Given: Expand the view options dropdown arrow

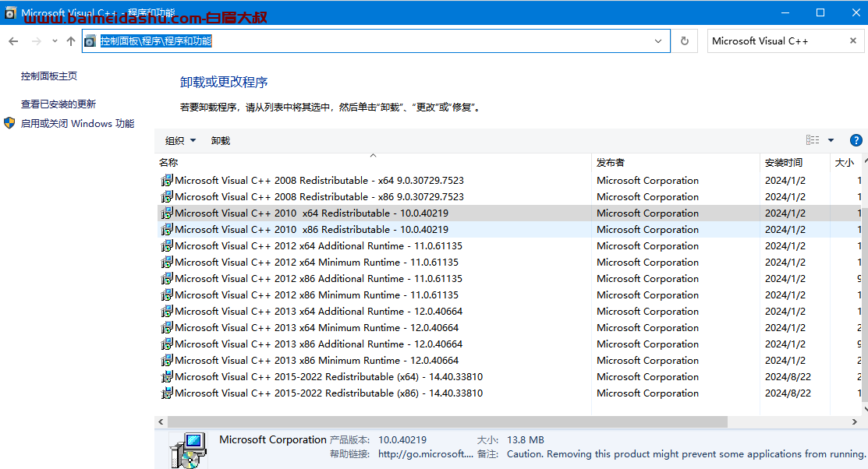Looking at the screenshot, I should [x=831, y=140].
